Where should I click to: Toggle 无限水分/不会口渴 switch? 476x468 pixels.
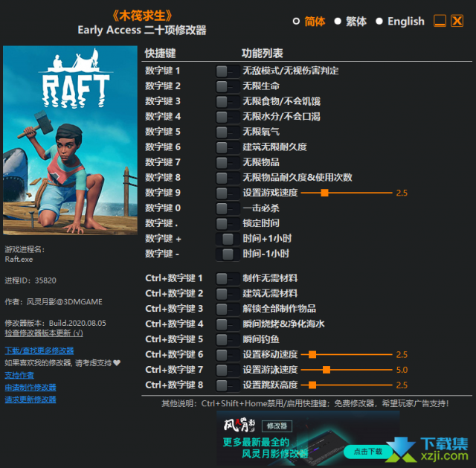pyautogui.click(x=228, y=117)
